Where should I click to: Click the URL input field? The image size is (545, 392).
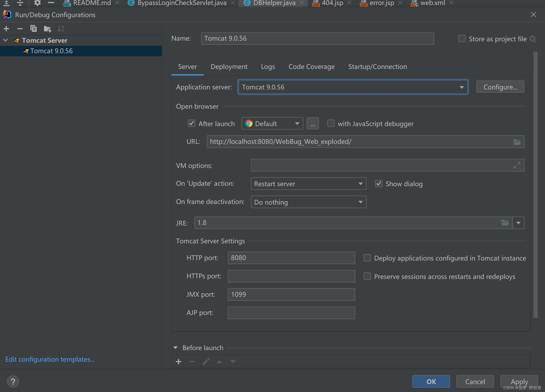tap(365, 142)
